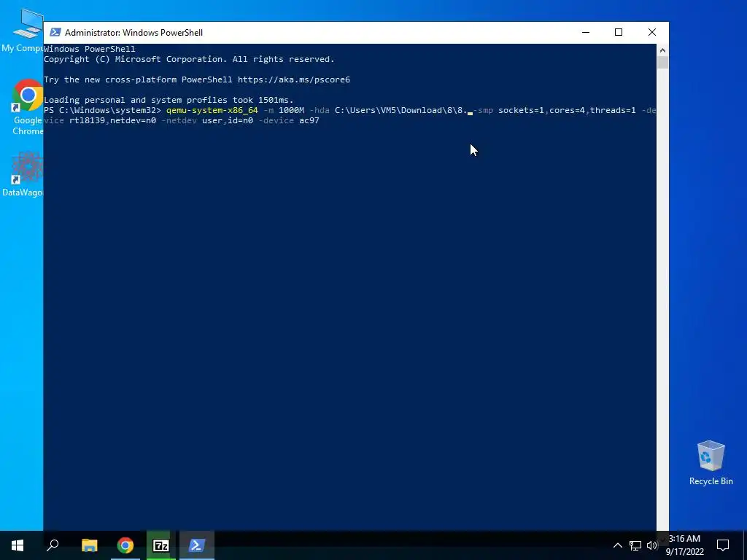This screenshot has height=560, width=747.
Task: Click scrollbar up arrow in PowerShell
Action: [662, 50]
